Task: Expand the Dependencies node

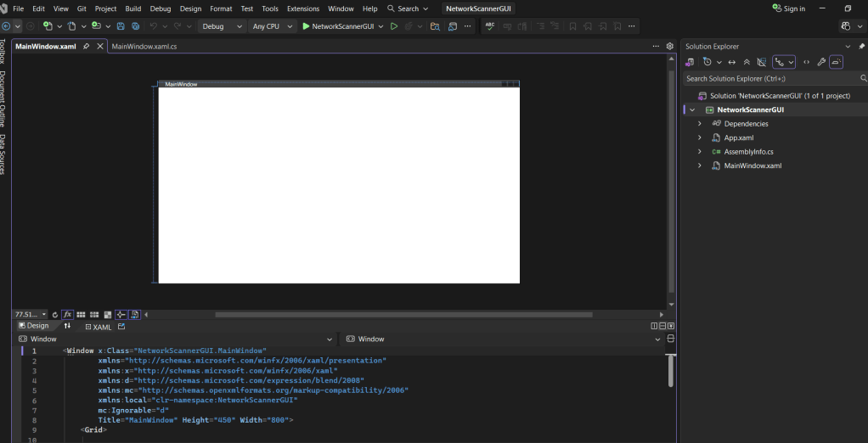Action: (x=700, y=124)
